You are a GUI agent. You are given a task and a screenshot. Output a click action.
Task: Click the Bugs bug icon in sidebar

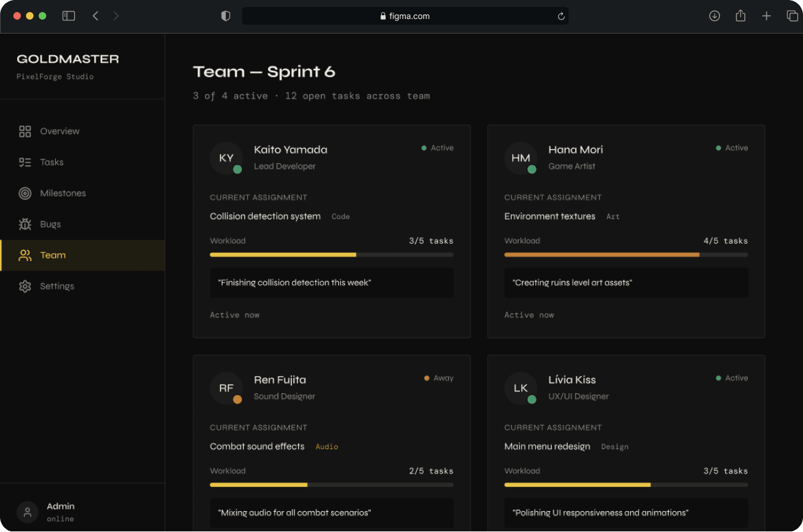25,224
